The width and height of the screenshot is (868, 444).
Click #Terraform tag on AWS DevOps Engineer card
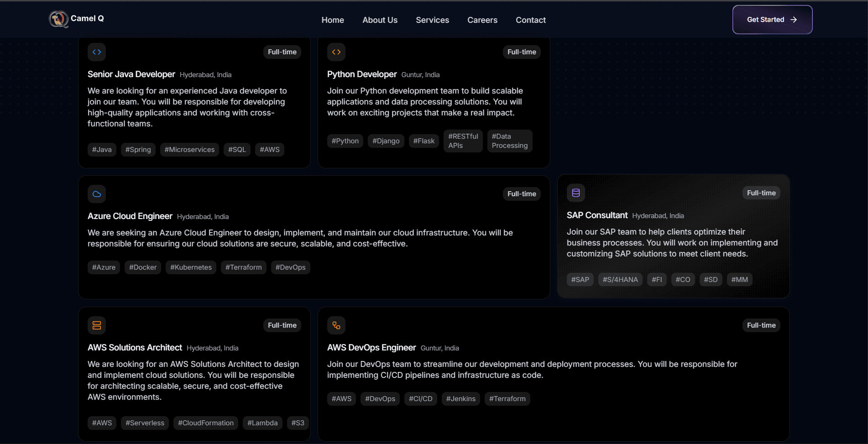coord(507,399)
